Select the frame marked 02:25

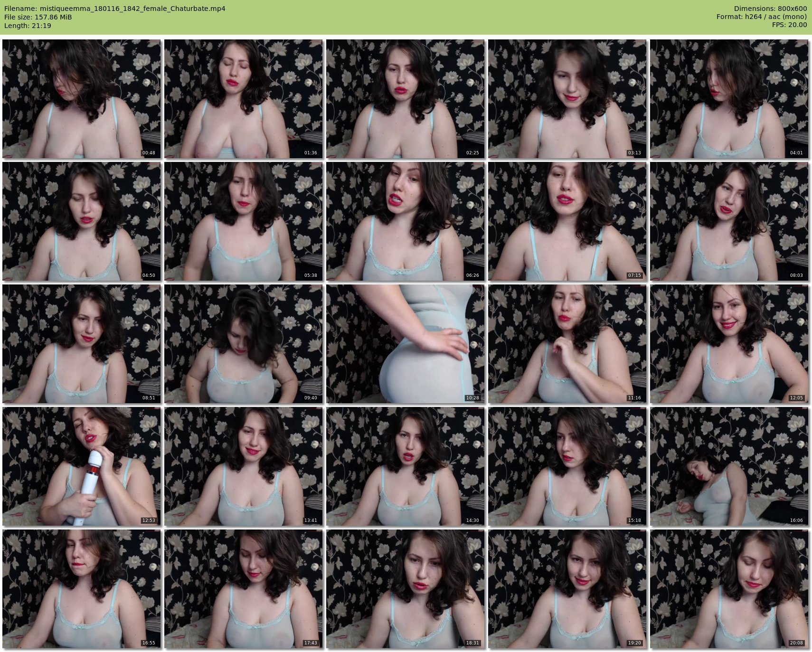coord(406,99)
